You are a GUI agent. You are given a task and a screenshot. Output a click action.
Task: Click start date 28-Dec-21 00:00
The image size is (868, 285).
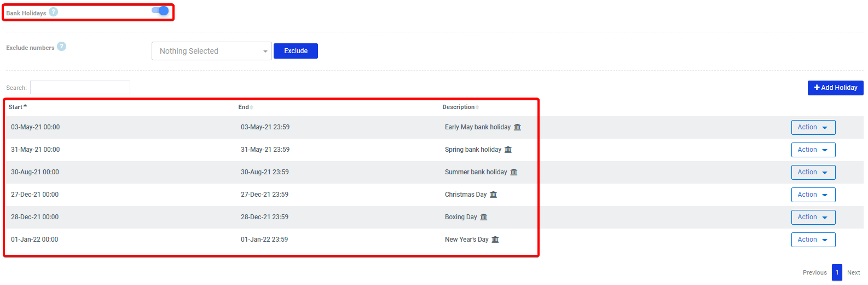[x=35, y=217]
